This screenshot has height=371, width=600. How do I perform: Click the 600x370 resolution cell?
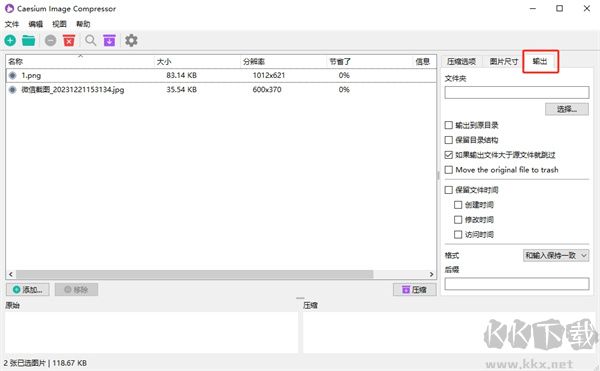point(267,89)
